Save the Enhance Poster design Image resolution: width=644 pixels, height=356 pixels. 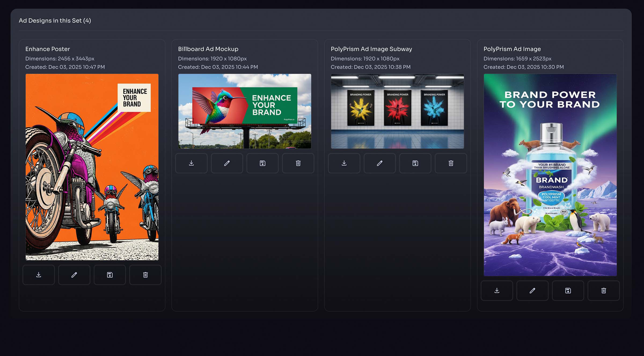[110, 275]
